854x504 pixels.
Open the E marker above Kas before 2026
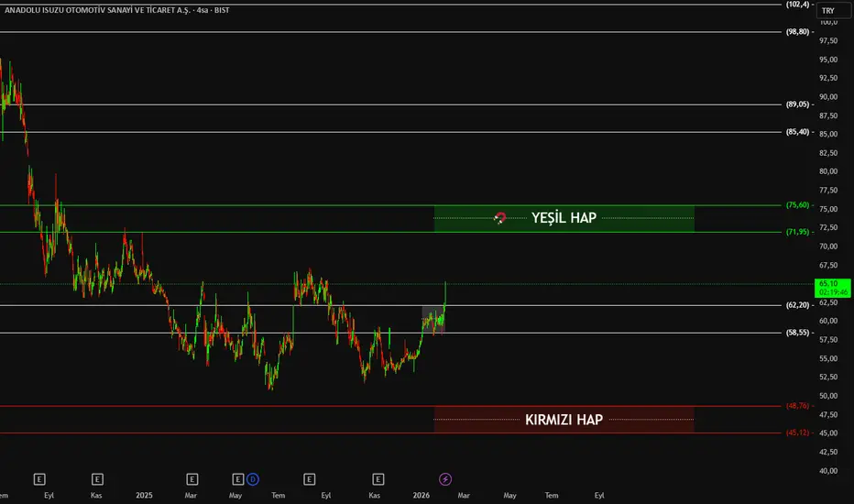pos(378,479)
